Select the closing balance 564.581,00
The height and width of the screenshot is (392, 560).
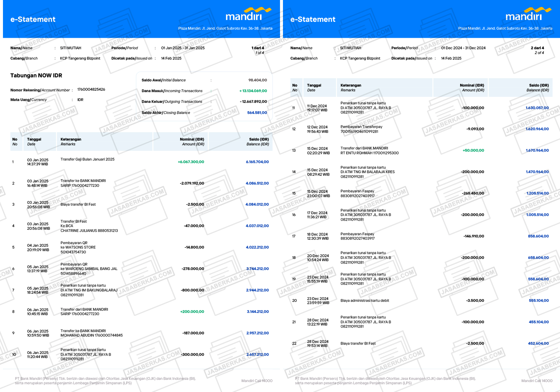pyautogui.click(x=257, y=113)
